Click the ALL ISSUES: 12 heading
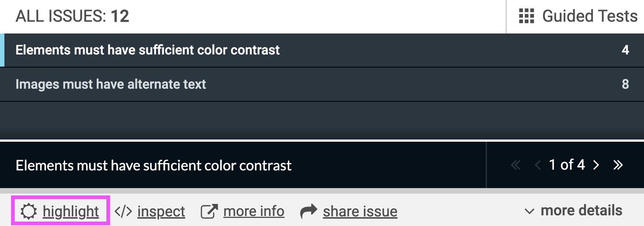Image resolution: width=644 pixels, height=226 pixels. [72, 16]
